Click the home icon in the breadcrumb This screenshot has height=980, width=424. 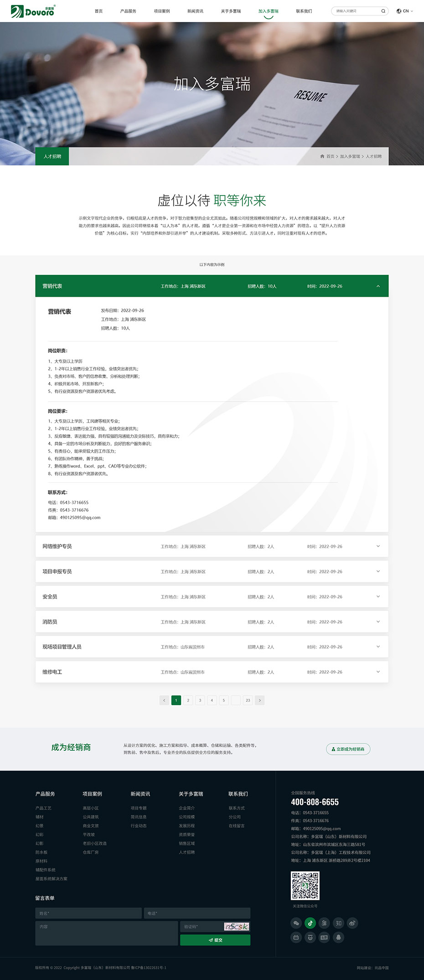pos(322,156)
